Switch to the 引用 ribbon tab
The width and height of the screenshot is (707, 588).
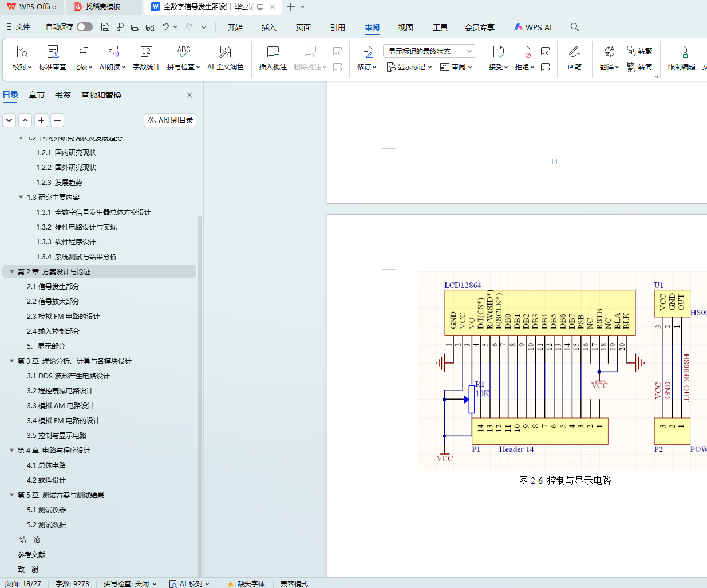[x=337, y=27]
